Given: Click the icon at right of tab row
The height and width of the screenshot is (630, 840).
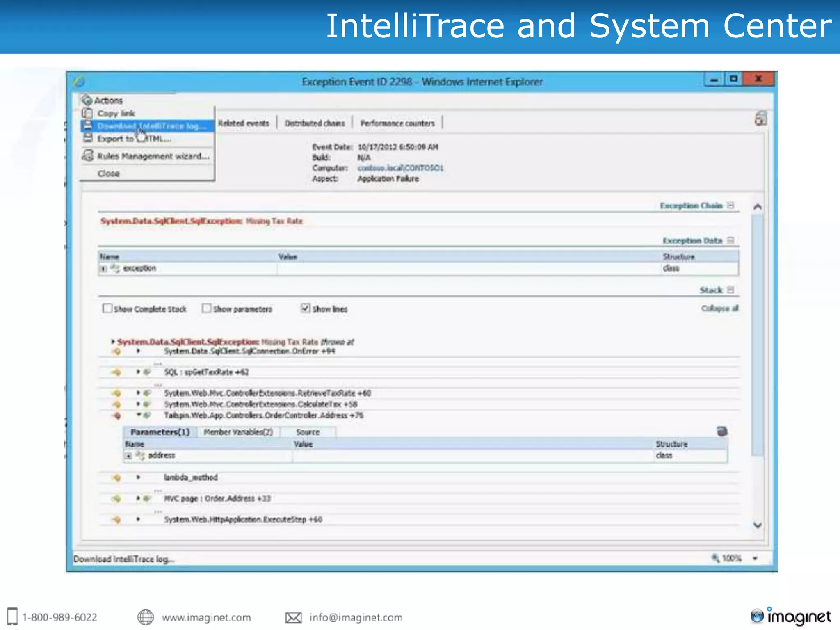Looking at the screenshot, I should point(760,119).
